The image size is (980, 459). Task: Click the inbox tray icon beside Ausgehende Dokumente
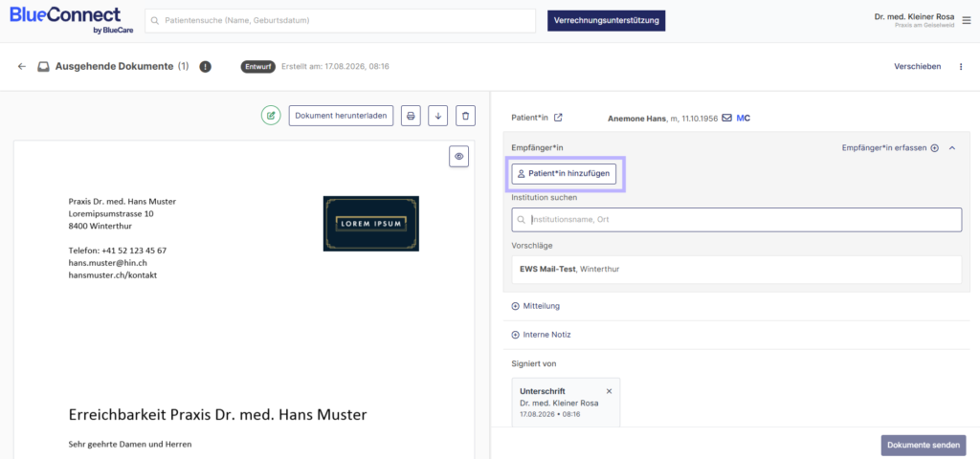point(43,66)
